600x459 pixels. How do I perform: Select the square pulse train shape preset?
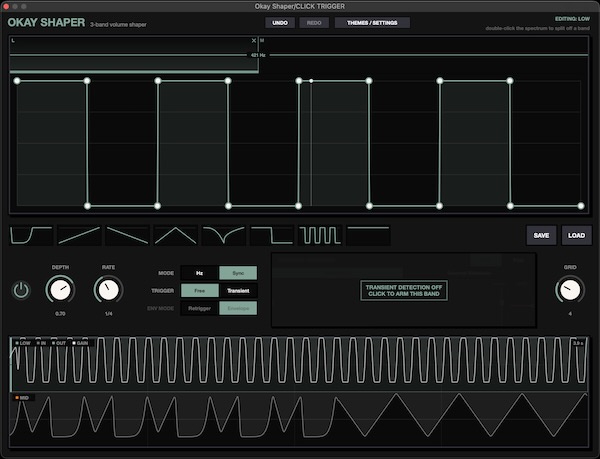pos(320,235)
